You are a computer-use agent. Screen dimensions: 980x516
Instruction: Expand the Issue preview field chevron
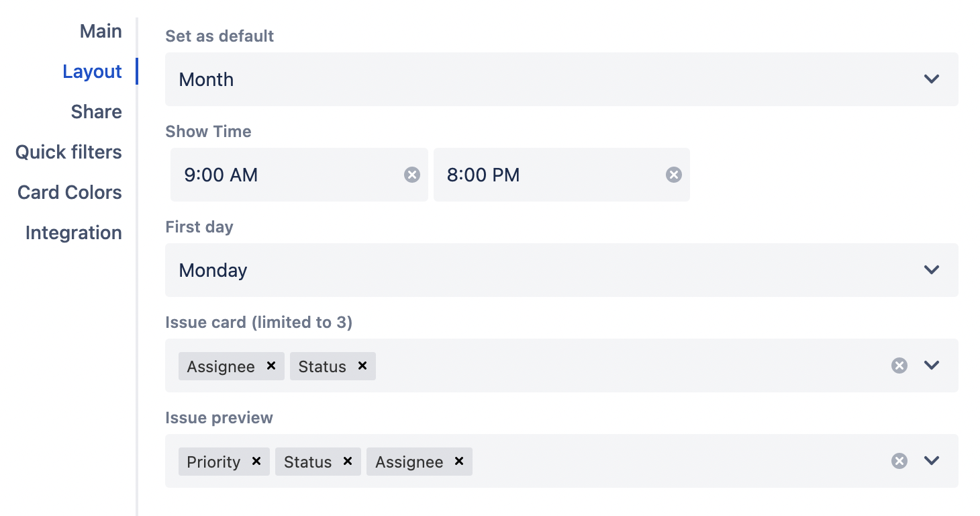(932, 461)
